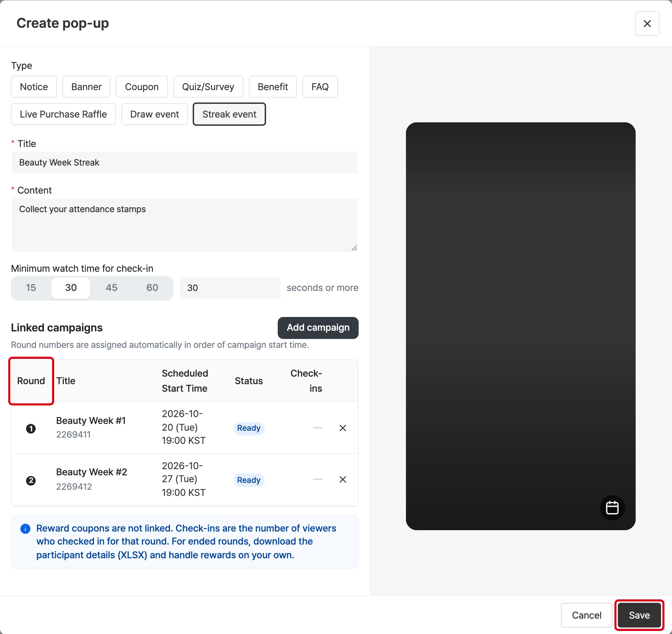Click the seconds number input field
Image resolution: width=672 pixels, height=634 pixels.
point(230,288)
